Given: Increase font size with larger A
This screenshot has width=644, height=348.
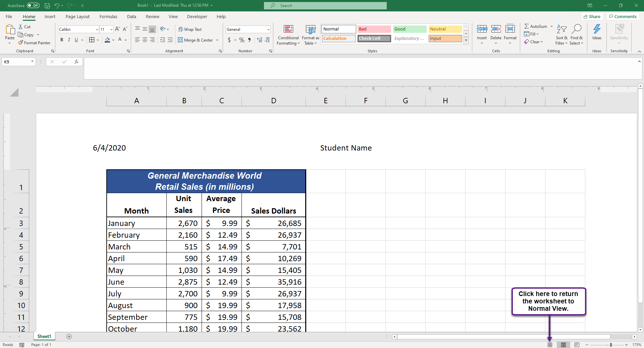Looking at the screenshot, I should pyautogui.click(x=117, y=29).
